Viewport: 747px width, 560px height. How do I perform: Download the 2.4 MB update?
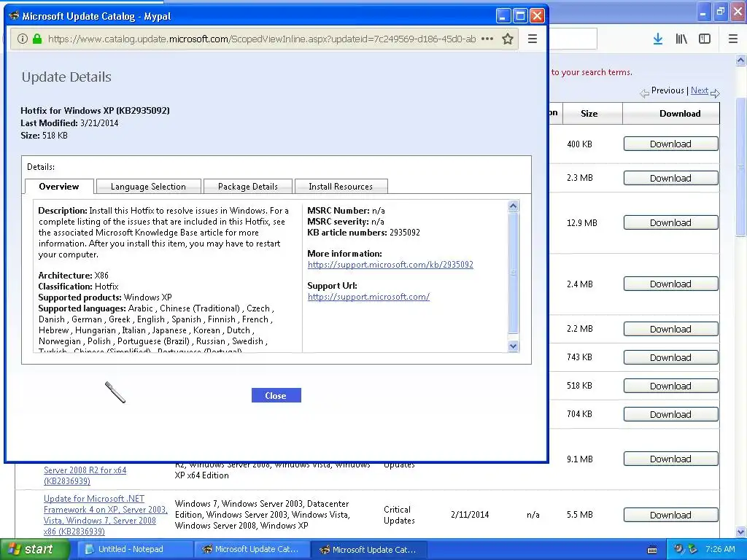[x=671, y=284]
